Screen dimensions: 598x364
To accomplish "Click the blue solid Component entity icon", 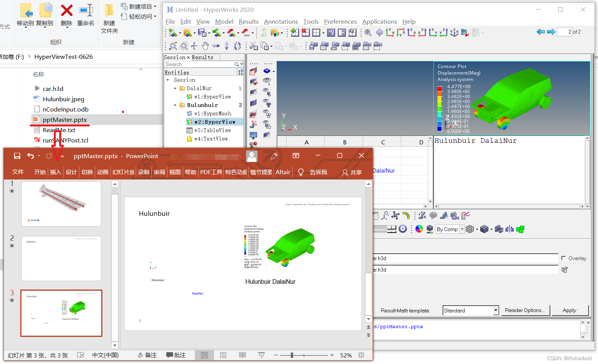I will [x=267, y=71].
